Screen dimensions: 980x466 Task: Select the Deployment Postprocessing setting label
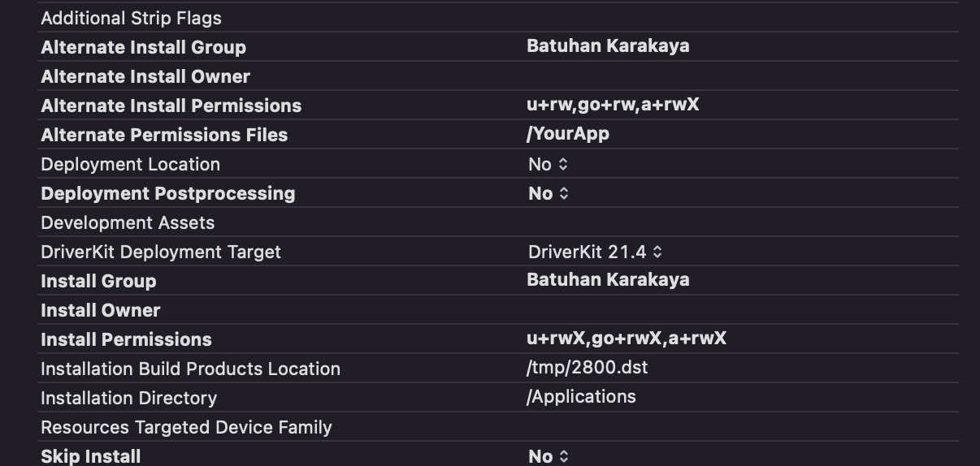click(167, 193)
